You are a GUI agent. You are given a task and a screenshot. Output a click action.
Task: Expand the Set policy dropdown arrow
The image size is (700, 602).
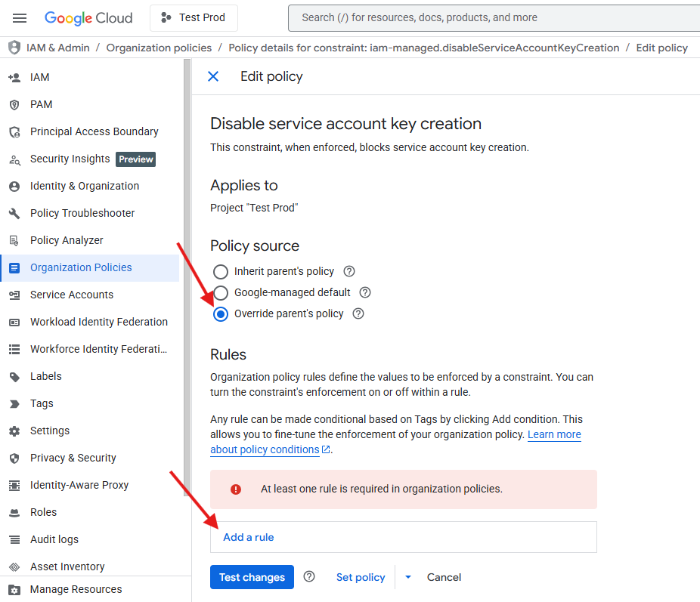click(x=408, y=577)
